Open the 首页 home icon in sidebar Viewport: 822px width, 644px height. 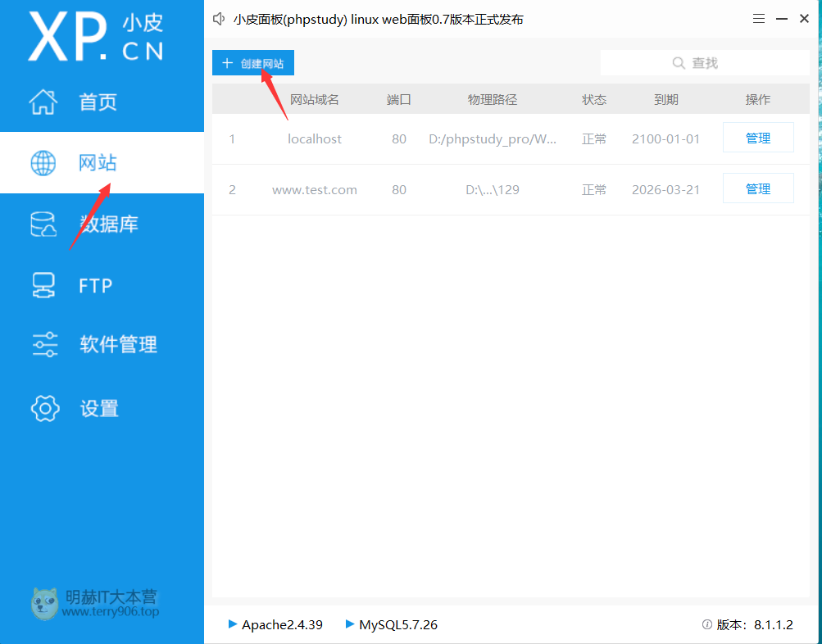43,102
